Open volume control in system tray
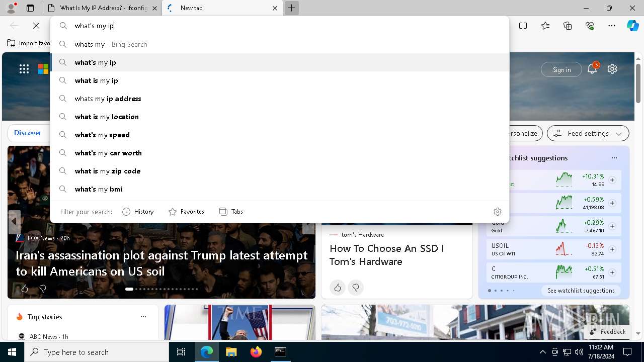Viewport: 644px width, 362px height. tap(579, 352)
